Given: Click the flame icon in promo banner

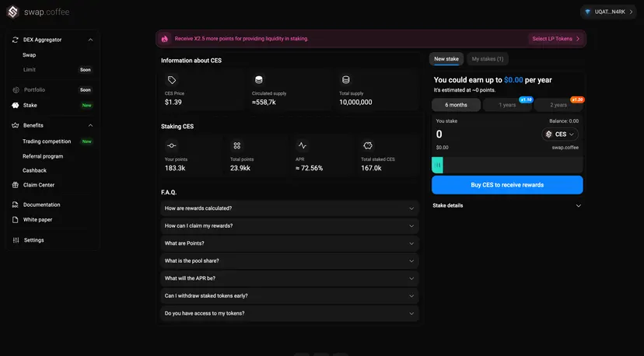Looking at the screenshot, I should tap(165, 39).
